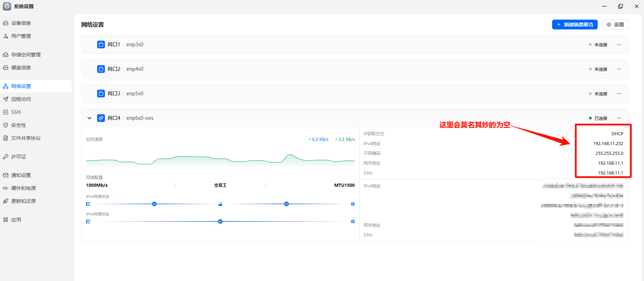Click the 新建链路聚合 button
Screen dimensions: 644x281
coord(575,25)
